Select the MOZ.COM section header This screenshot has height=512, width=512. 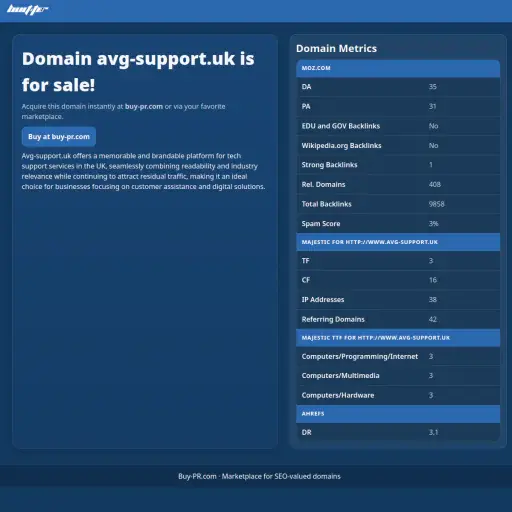[398, 68]
